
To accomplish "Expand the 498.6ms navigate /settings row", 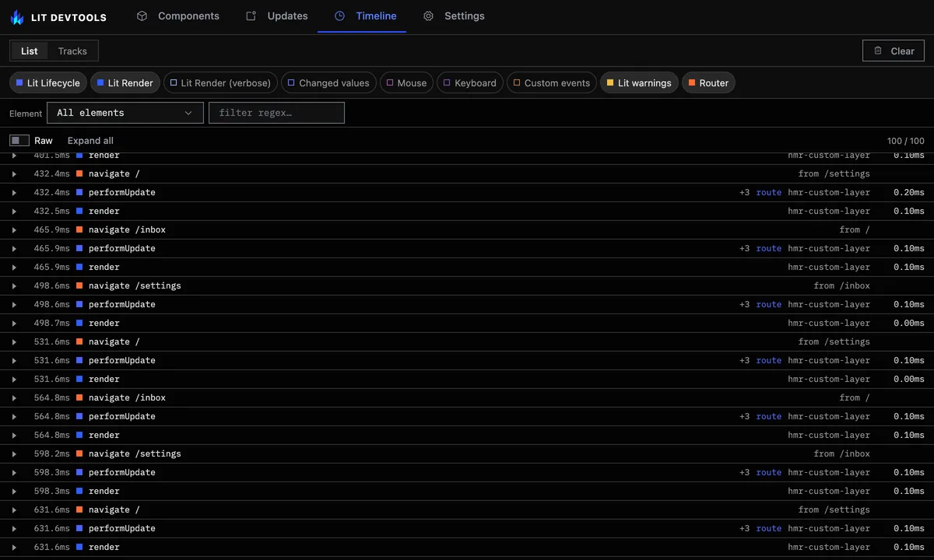I will (x=14, y=286).
